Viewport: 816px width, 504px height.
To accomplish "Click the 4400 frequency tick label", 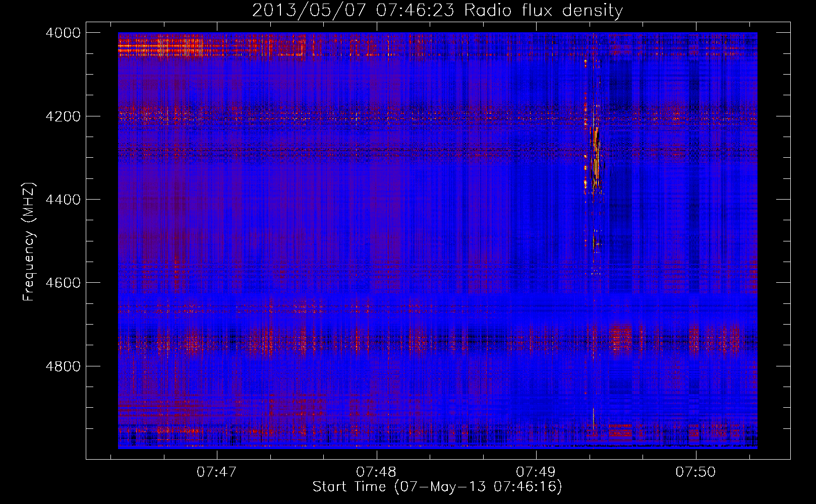I will [x=63, y=200].
